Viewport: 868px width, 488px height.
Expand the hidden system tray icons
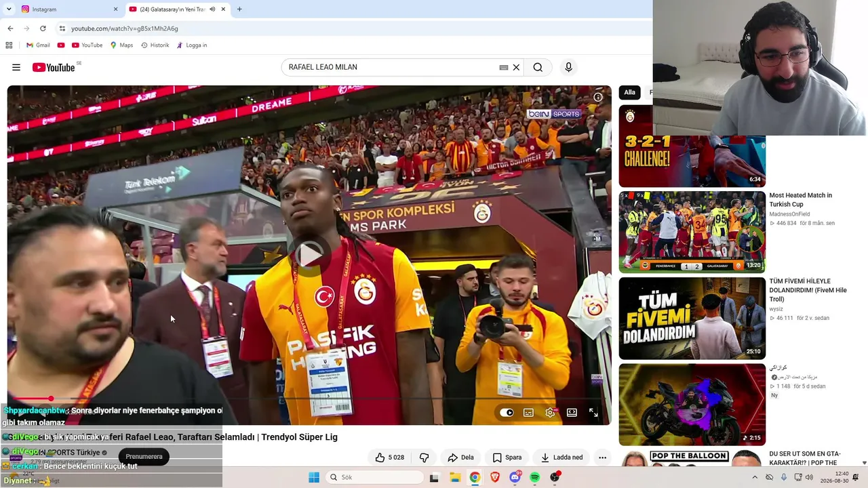pos(755,477)
